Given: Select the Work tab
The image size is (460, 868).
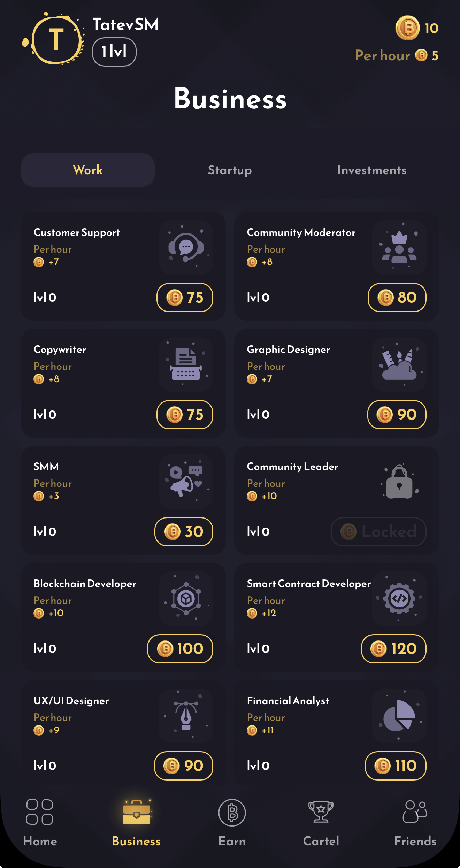Looking at the screenshot, I should tap(87, 170).
